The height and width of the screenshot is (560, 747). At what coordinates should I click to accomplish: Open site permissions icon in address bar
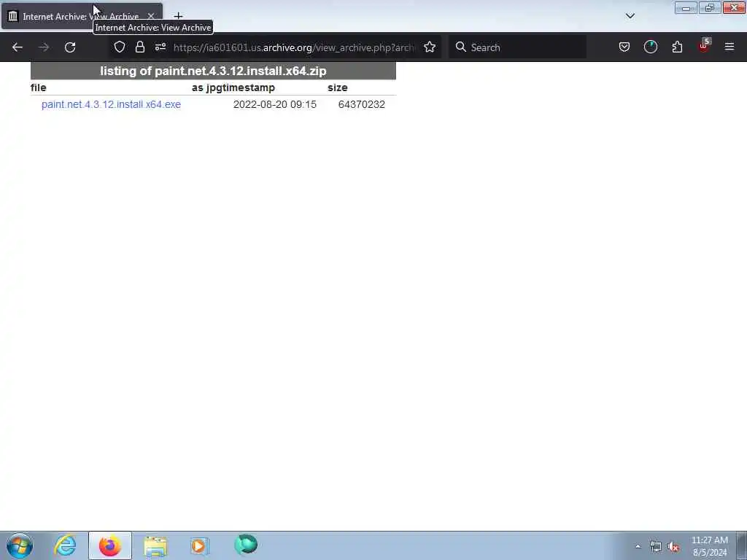pos(160,47)
